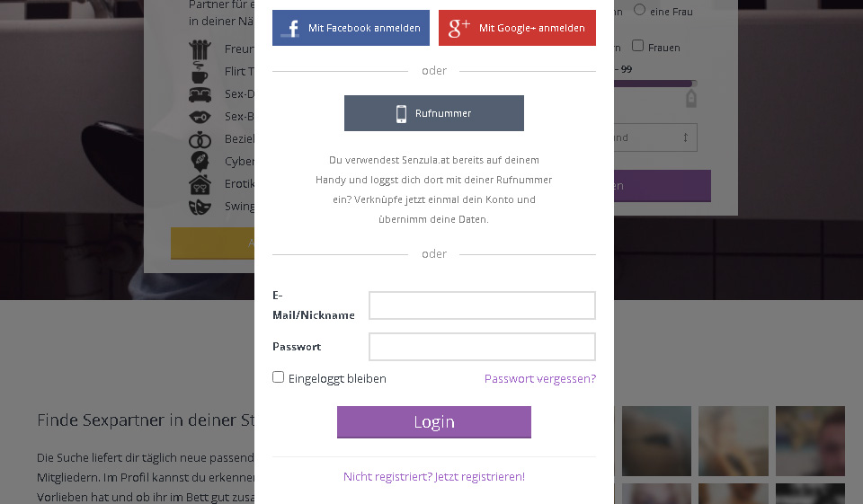863x504 pixels.
Task: Enable the 'Eingeloggt bleiben' checkbox
Action: tap(279, 377)
